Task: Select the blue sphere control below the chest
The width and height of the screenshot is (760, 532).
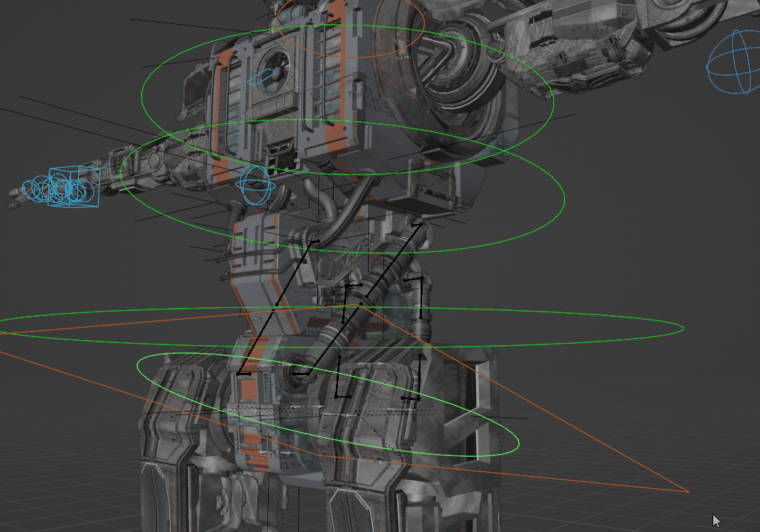Action: point(255,185)
